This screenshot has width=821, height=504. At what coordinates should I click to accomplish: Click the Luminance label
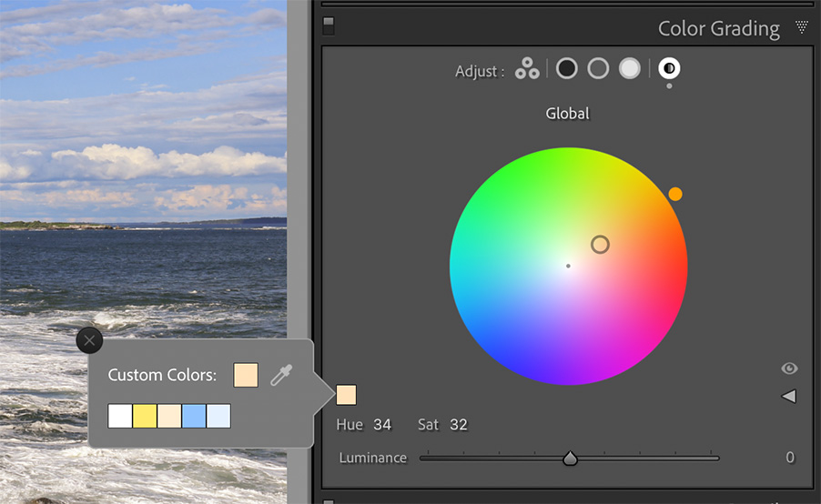point(373,458)
